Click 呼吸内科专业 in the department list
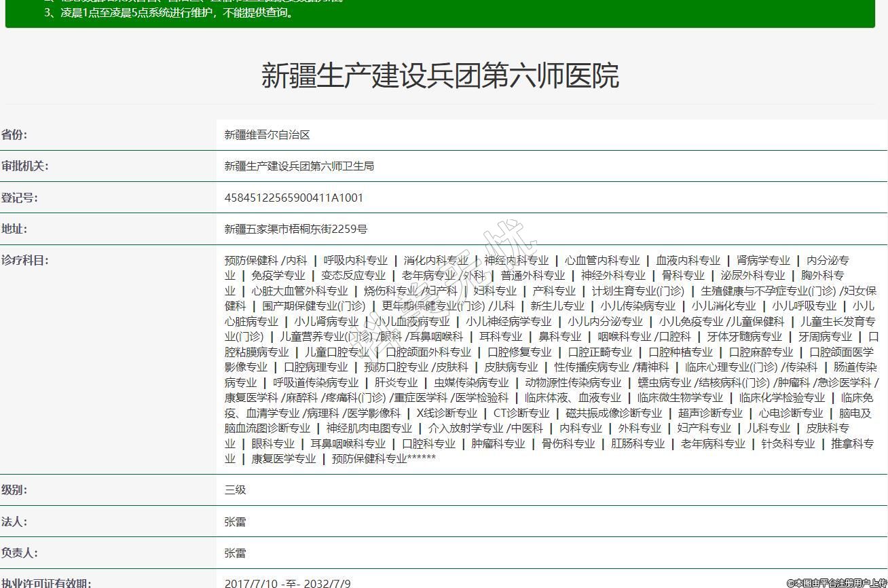 [355, 260]
